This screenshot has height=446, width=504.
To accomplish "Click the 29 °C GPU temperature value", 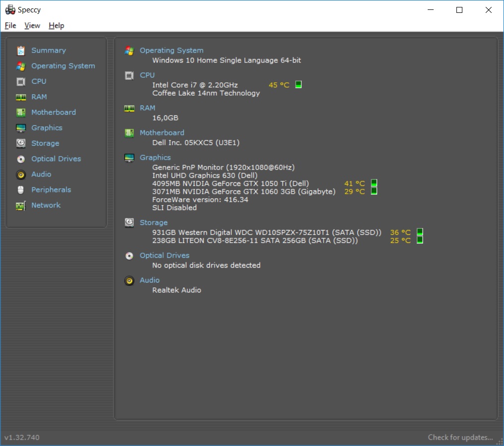I will tap(354, 191).
